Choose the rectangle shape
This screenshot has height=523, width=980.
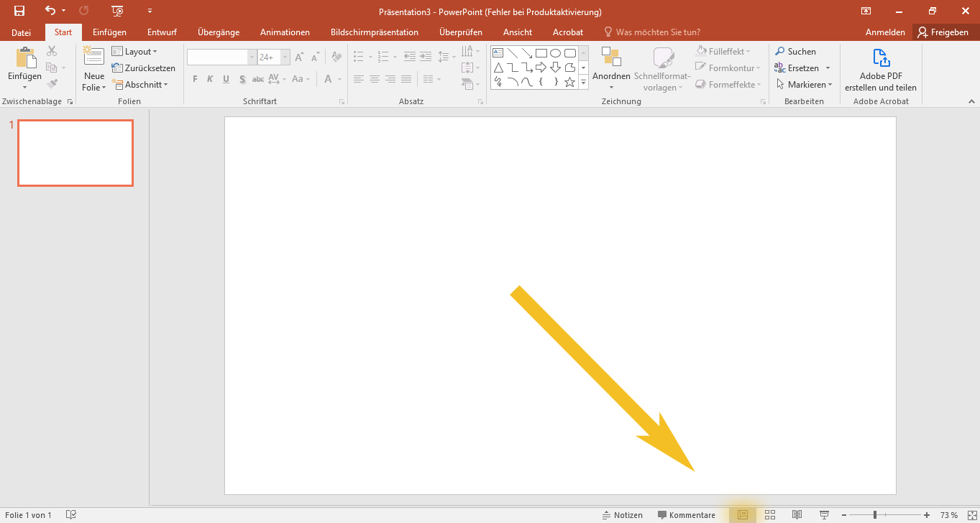(541, 52)
